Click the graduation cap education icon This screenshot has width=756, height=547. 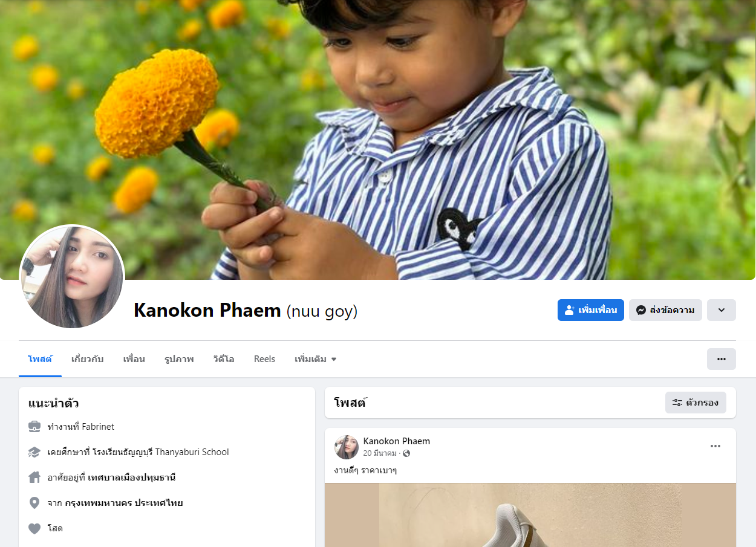pos(34,452)
